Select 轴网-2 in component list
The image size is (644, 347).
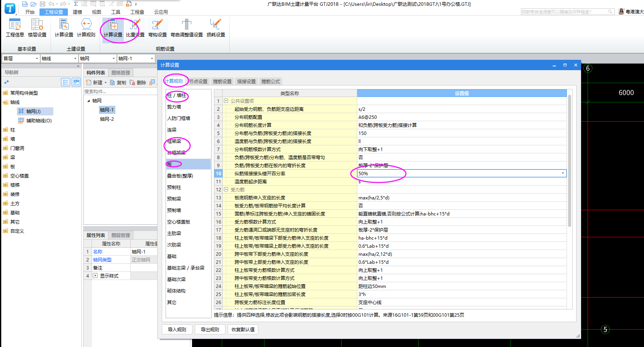pyautogui.click(x=107, y=119)
